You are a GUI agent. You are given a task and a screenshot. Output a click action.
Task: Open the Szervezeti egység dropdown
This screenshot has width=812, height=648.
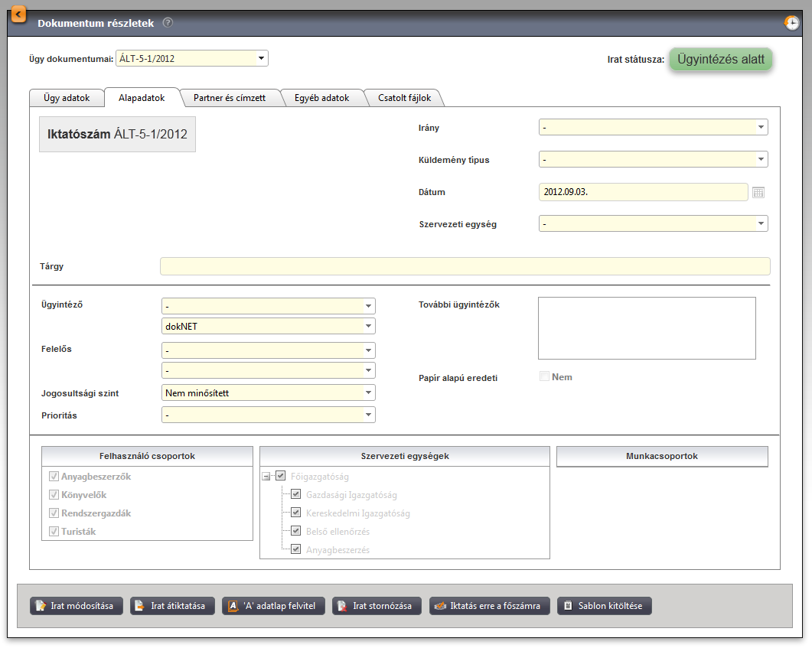pyautogui.click(x=654, y=223)
